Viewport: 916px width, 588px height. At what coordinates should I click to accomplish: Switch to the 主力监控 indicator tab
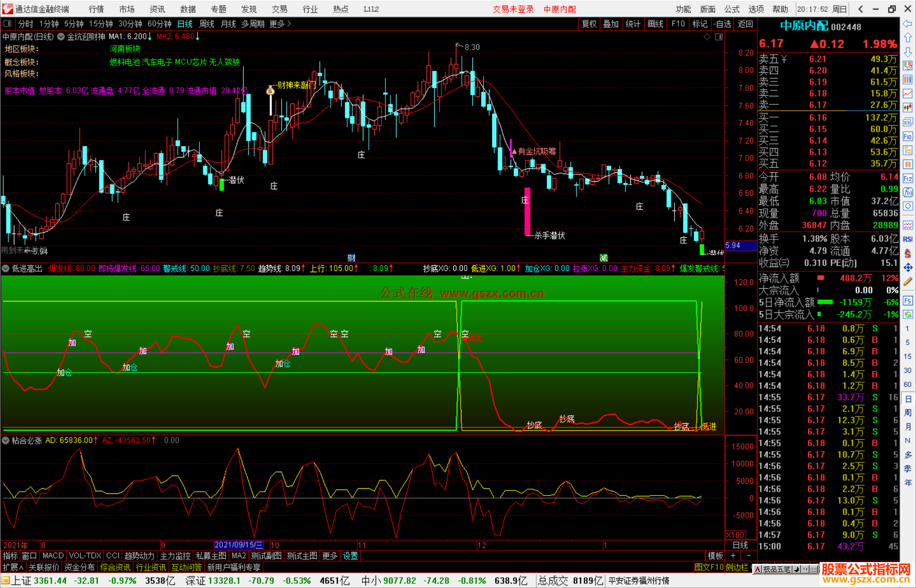pyautogui.click(x=175, y=556)
